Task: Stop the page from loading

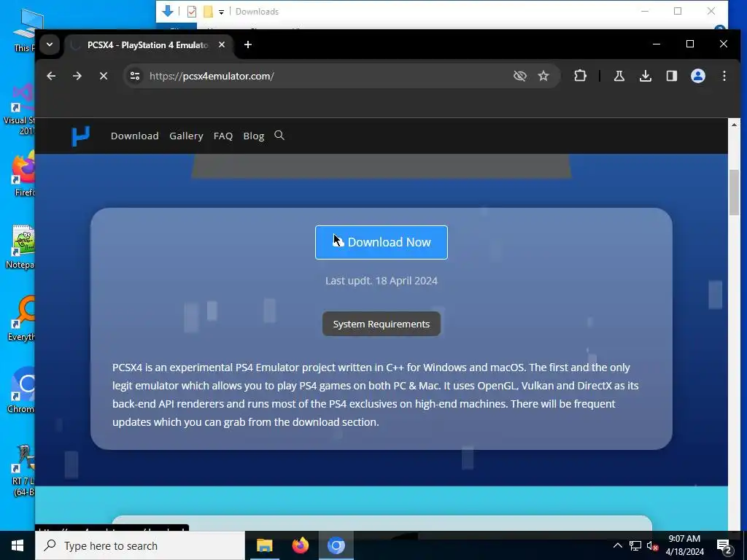Action: [104, 76]
